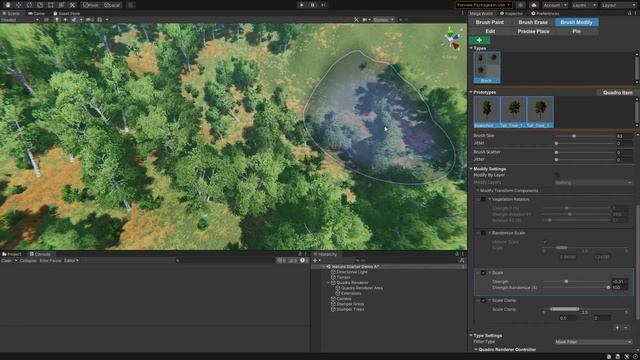
Task: Open scene view tools settings icon
Action: click(x=356, y=19)
